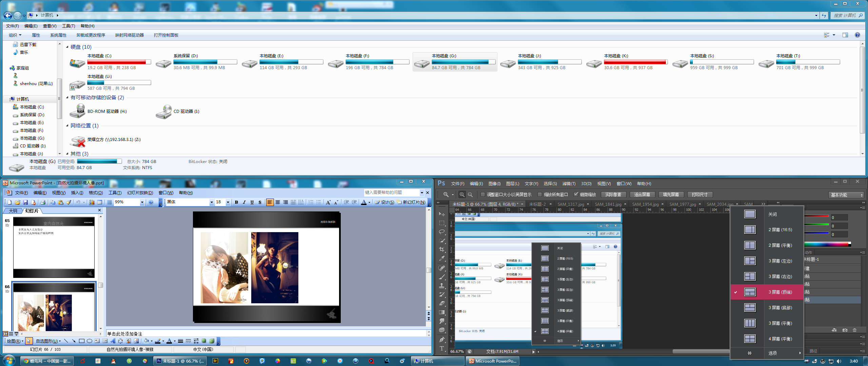The width and height of the screenshot is (868, 366).
Task: Open the 基本功能 workspace dropdown in Photoshop
Action: coord(846,195)
